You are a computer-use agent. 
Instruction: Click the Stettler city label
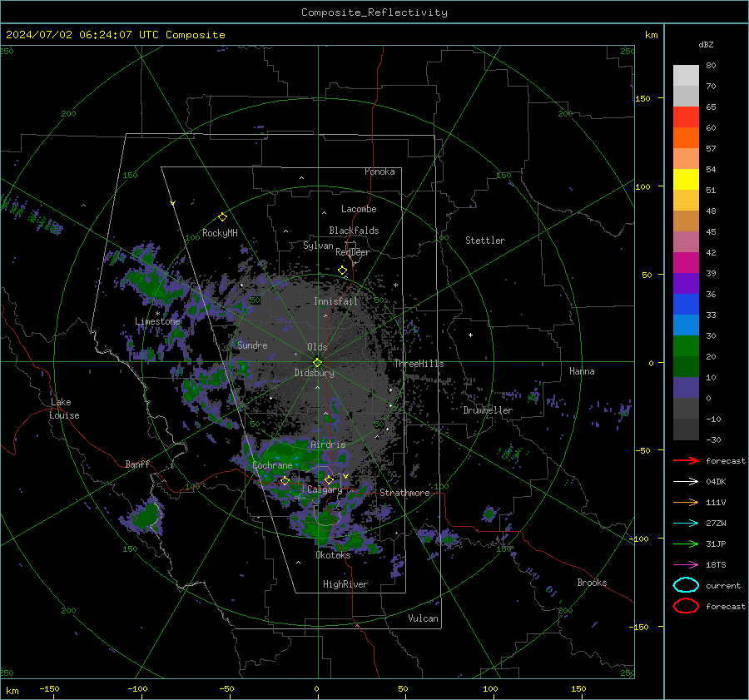coord(485,241)
